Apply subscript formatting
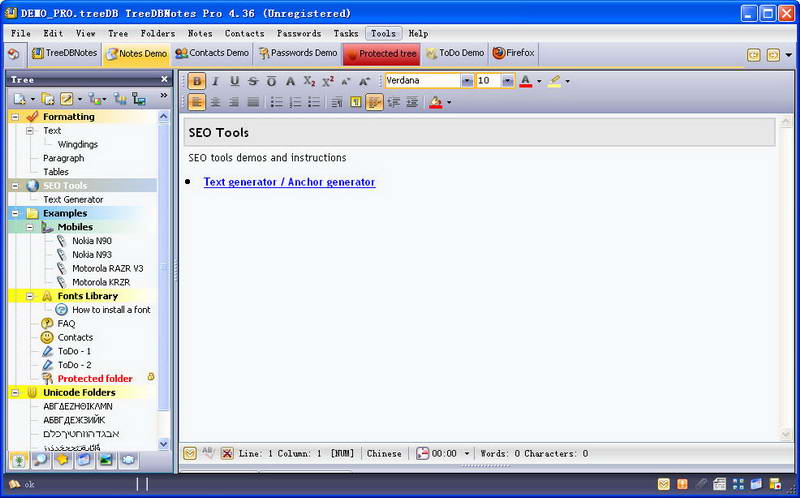Screen dimensions: 800x498 (309, 81)
